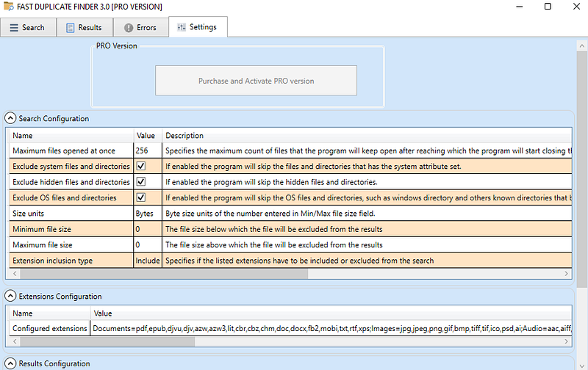Click Purchase and Activate PRO version button
Screen dimensions: 588x370
click(256, 81)
